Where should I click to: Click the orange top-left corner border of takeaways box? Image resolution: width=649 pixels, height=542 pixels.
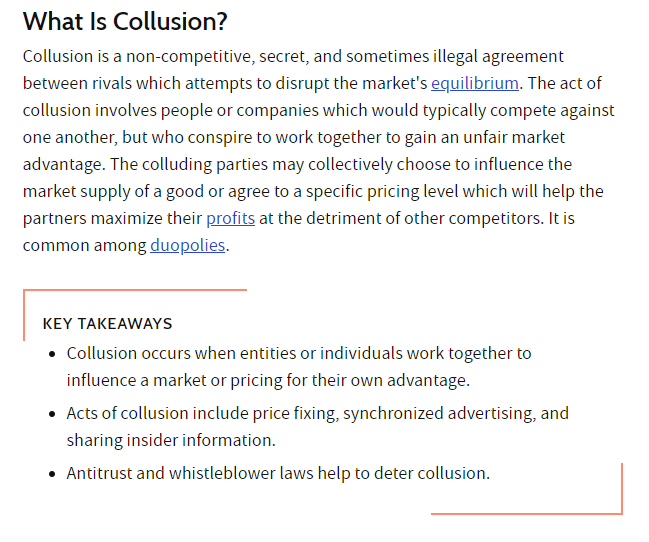pos(24,291)
